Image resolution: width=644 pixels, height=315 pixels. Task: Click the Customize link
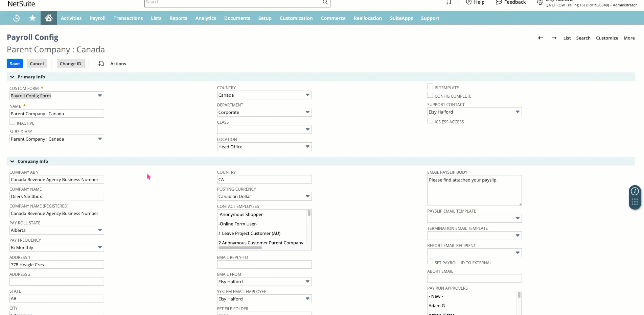607,38
